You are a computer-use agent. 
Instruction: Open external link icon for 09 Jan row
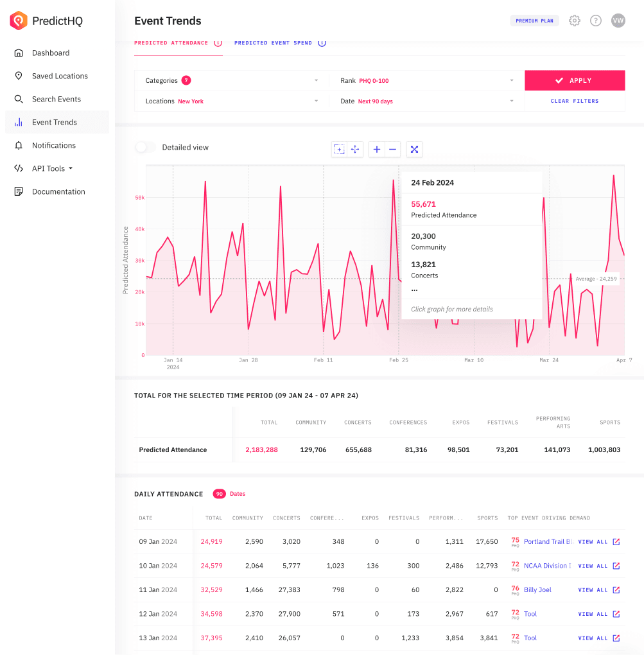pyautogui.click(x=616, y=542)
